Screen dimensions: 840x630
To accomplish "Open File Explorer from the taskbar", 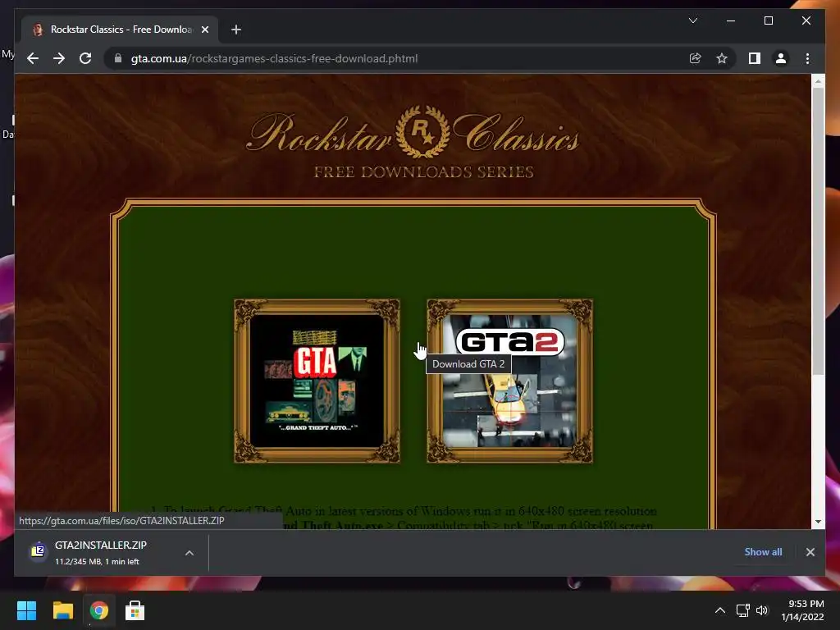I will tap(62, 610).
